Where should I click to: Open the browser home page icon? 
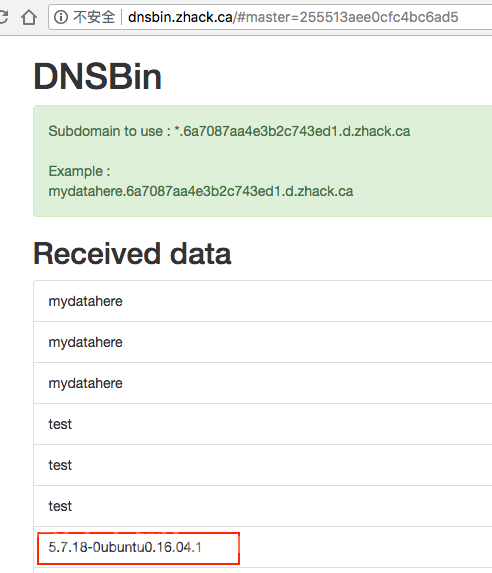tap(29, 17)
